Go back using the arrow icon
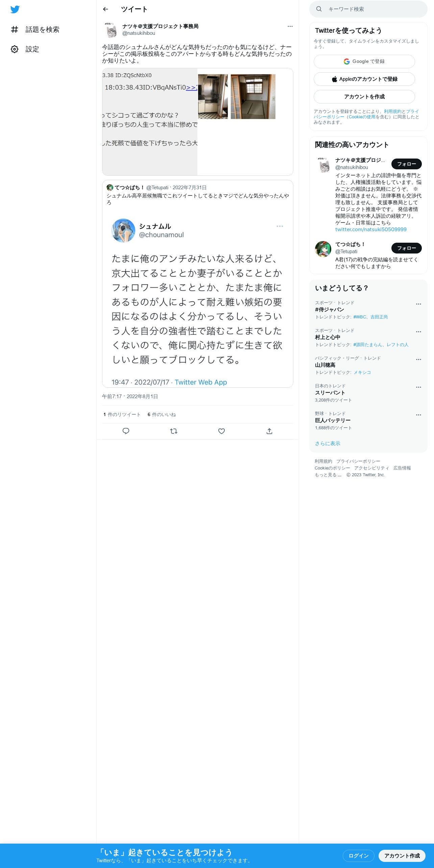 pos(105,9)
